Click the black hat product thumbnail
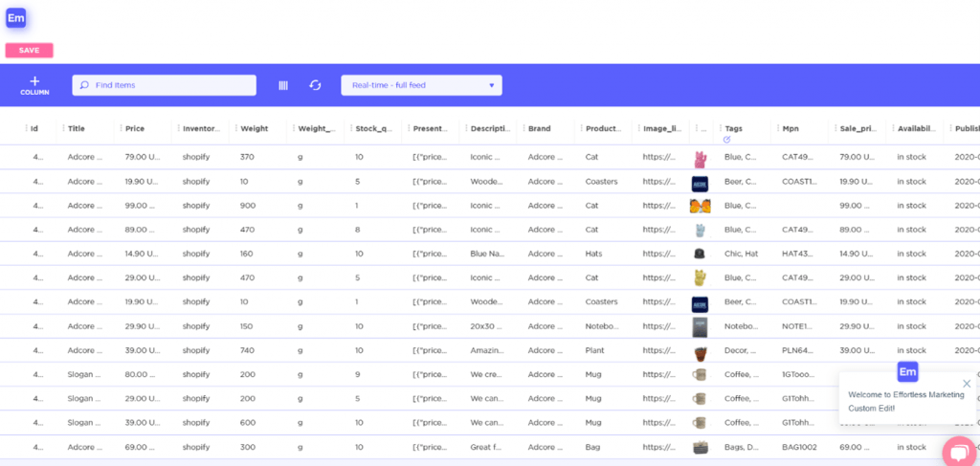The height and width of the screenshot is (466, 980). coord(699,254)
